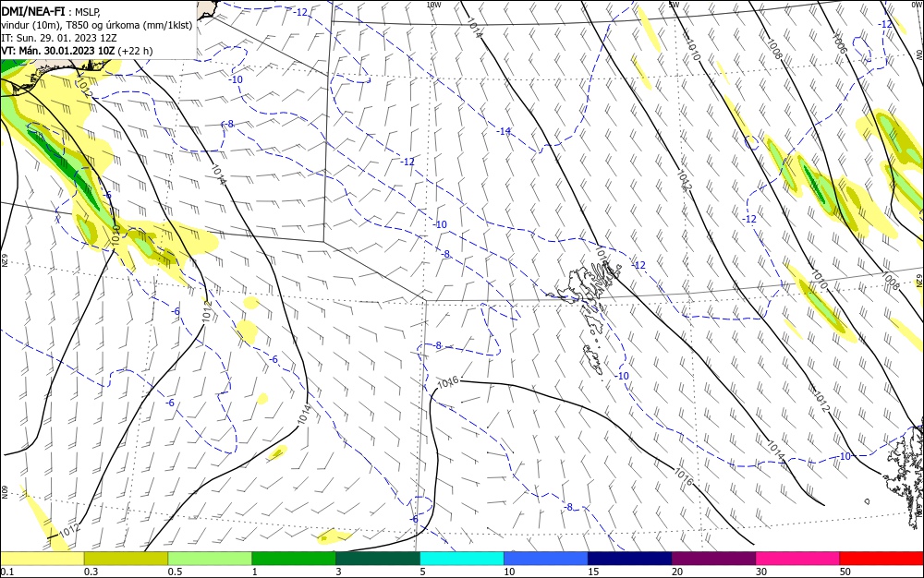Viewport: 924px width, 578px height.
Task: Click the '(+22 h)' forecast offset text
Action: tap(135, 51)
